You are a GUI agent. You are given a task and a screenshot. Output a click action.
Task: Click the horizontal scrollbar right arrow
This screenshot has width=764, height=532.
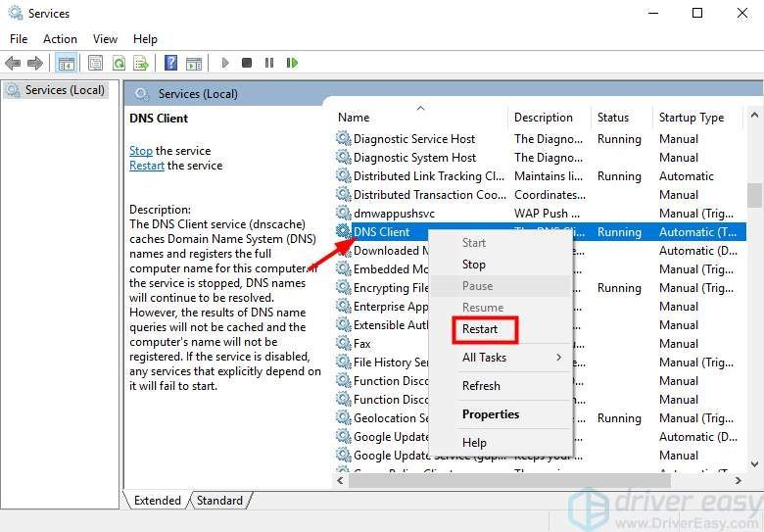pos(739,480)
